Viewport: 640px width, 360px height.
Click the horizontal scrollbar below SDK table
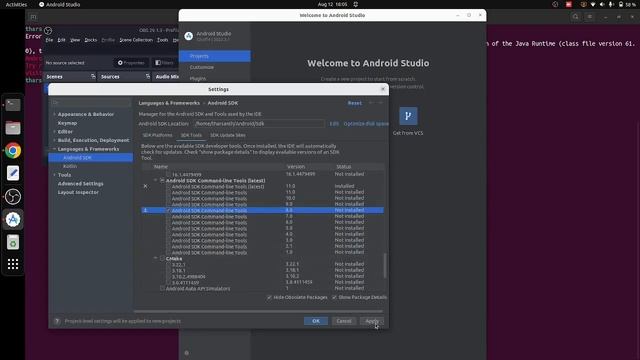[x=257, y=311]
